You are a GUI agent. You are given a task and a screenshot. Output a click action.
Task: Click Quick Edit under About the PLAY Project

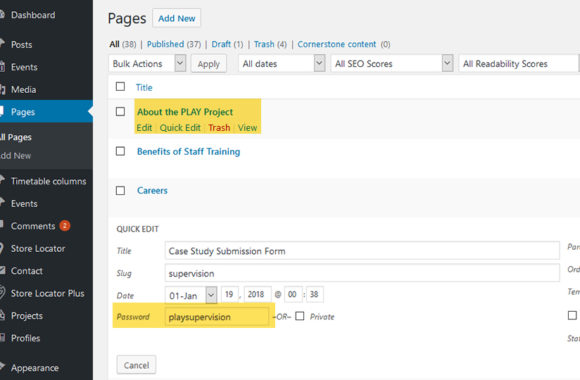(180, 128)
